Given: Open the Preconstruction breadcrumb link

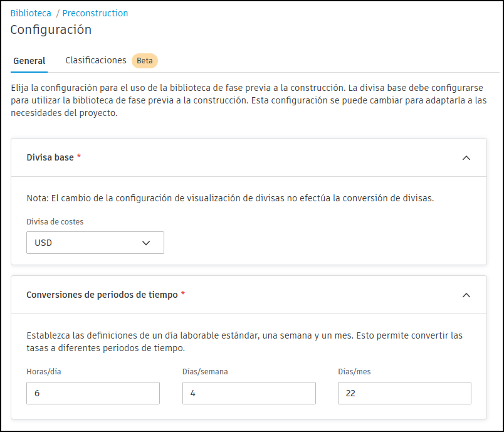Looking at the screenshot, I should pyautogui.click(x=95, y=13).
